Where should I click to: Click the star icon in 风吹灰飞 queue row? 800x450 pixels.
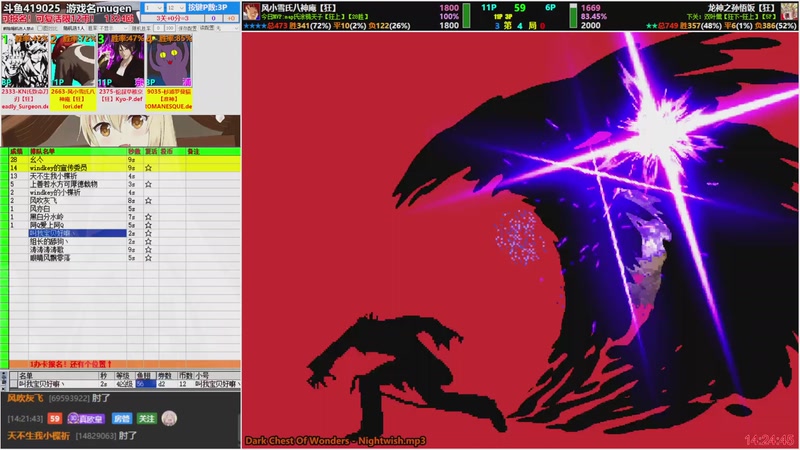click(148, 201)
